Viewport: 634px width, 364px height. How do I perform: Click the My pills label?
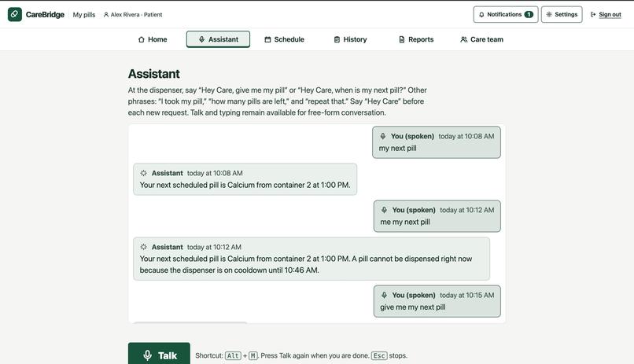click(x=84, y=14)
